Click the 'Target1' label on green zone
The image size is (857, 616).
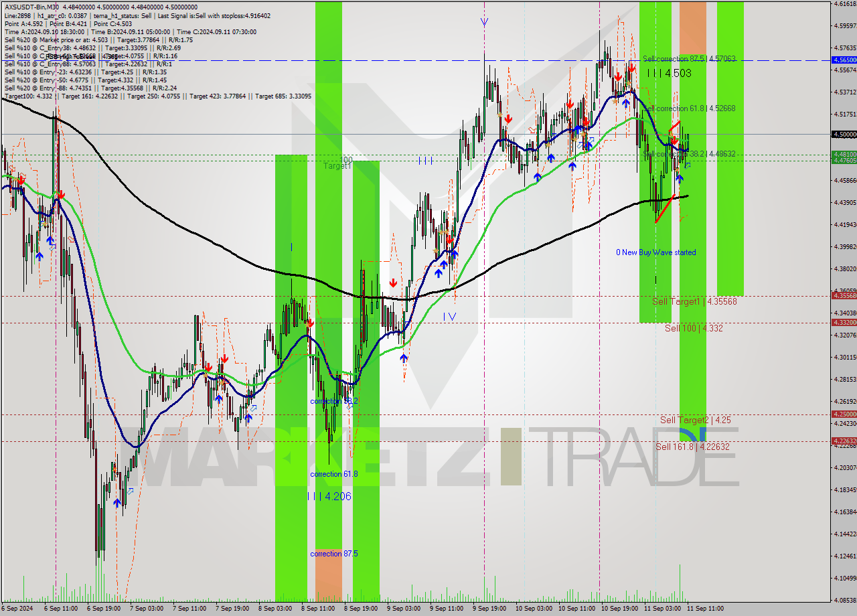[337, 165]
